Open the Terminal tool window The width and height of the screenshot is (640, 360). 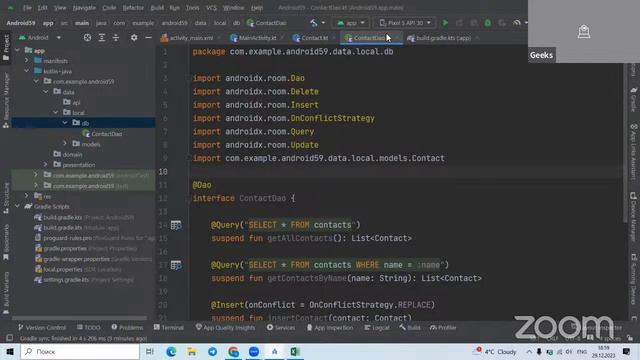[169, 327]
